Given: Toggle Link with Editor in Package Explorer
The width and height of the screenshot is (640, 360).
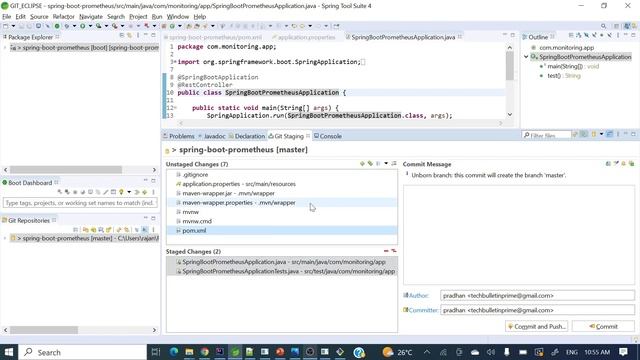Looking at the screenshot, I should [x=129, y=36].
